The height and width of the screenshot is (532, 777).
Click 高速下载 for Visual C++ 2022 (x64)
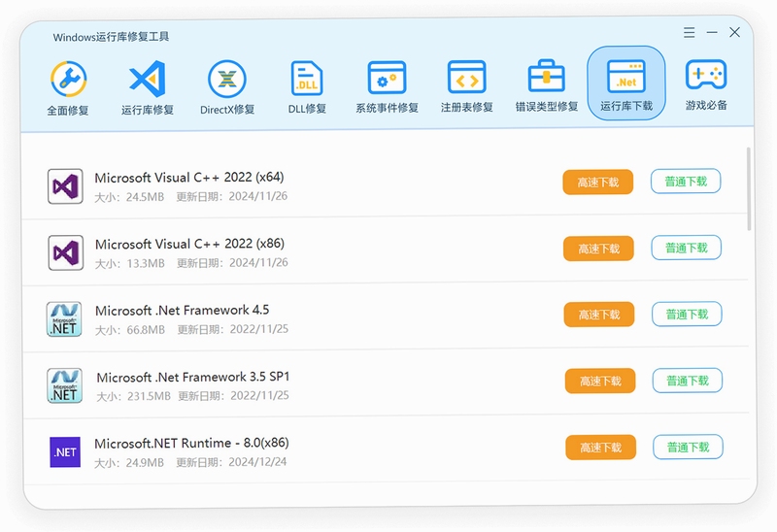click(598, 182)
